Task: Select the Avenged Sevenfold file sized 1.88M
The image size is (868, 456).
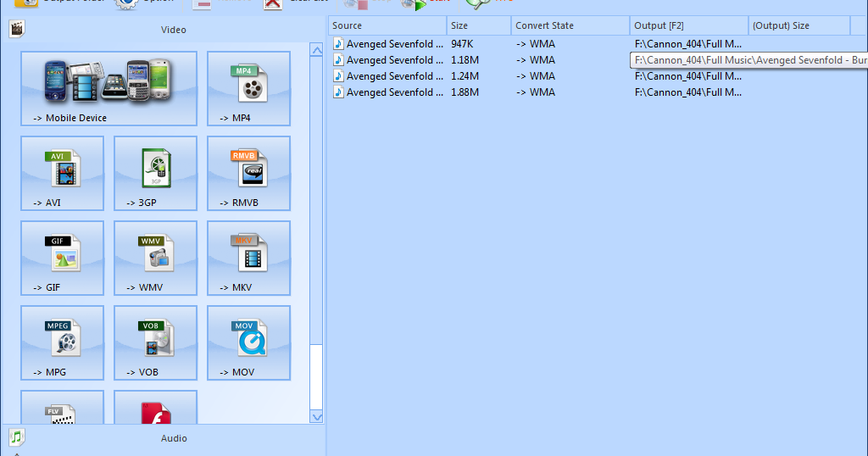Action: (x=395, y=92)
